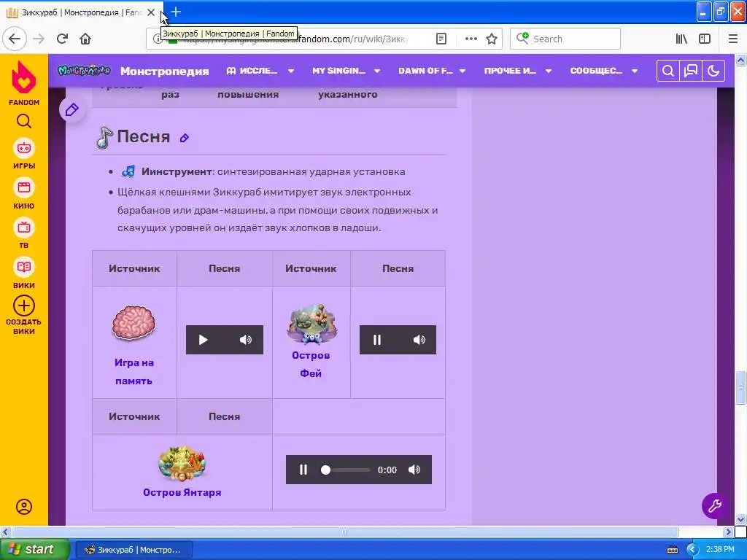The width and height of the screenshot is (747, 560).
Task: Mute the Остров Янтаря audio player
Action: (x=414, y=470)
